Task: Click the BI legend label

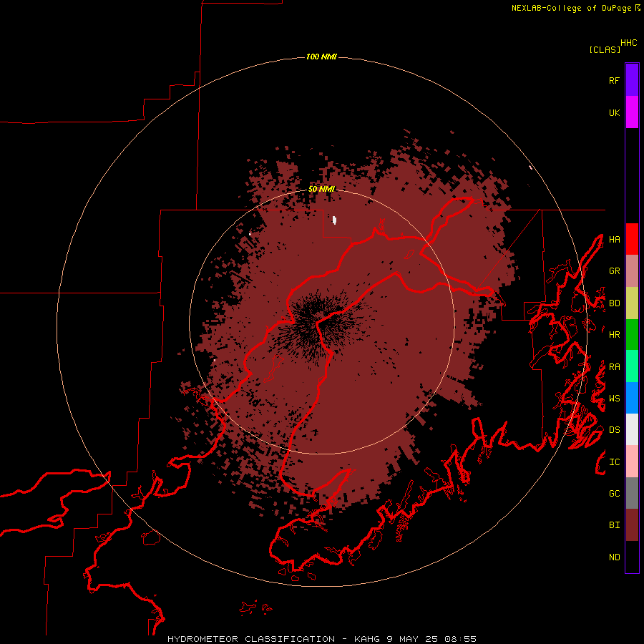Action: pyautogui.click(x=614, y=525)
